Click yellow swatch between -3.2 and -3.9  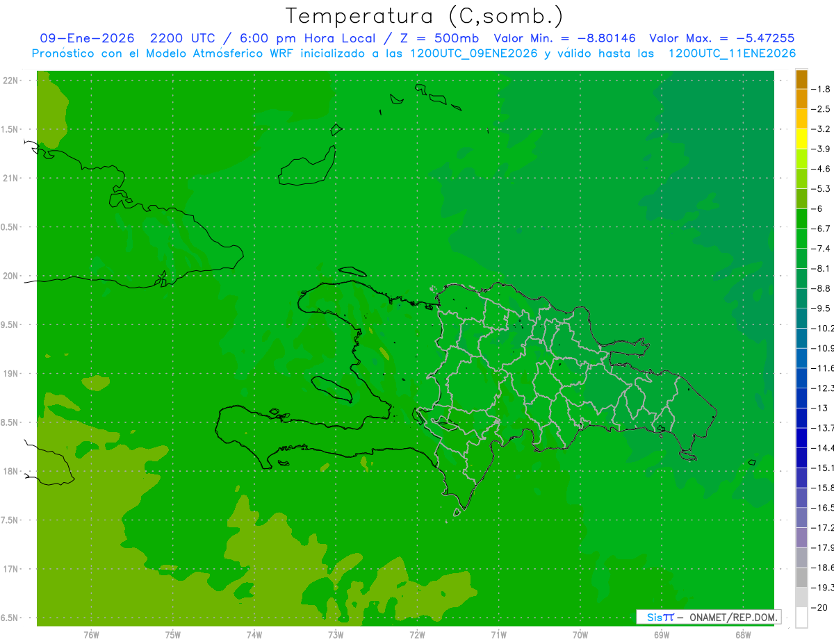click(801, 139)
